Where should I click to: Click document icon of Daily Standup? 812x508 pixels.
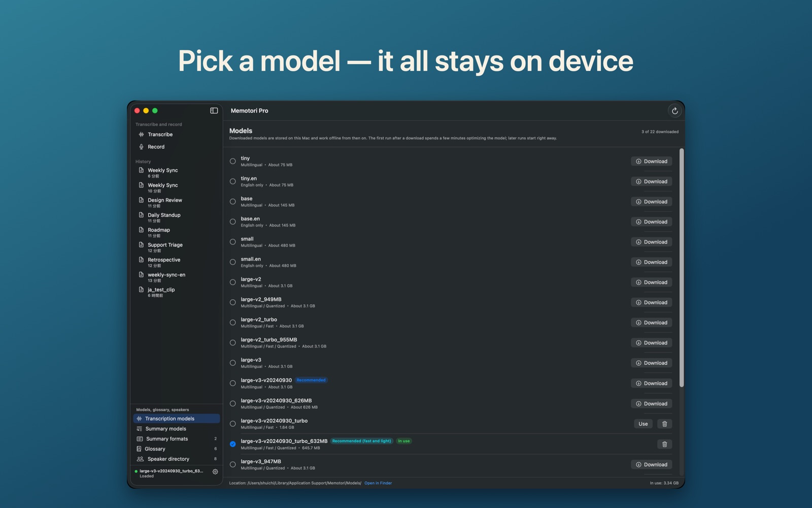[141, 215]
